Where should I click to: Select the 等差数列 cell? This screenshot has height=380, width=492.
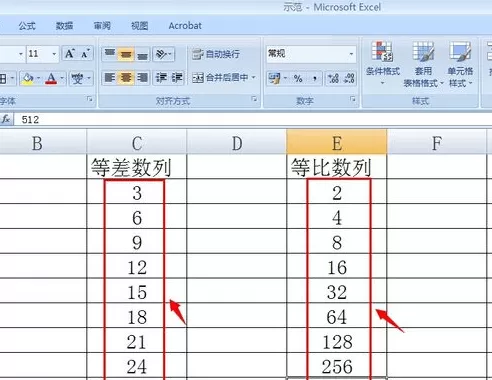click(x=137, y=167)
